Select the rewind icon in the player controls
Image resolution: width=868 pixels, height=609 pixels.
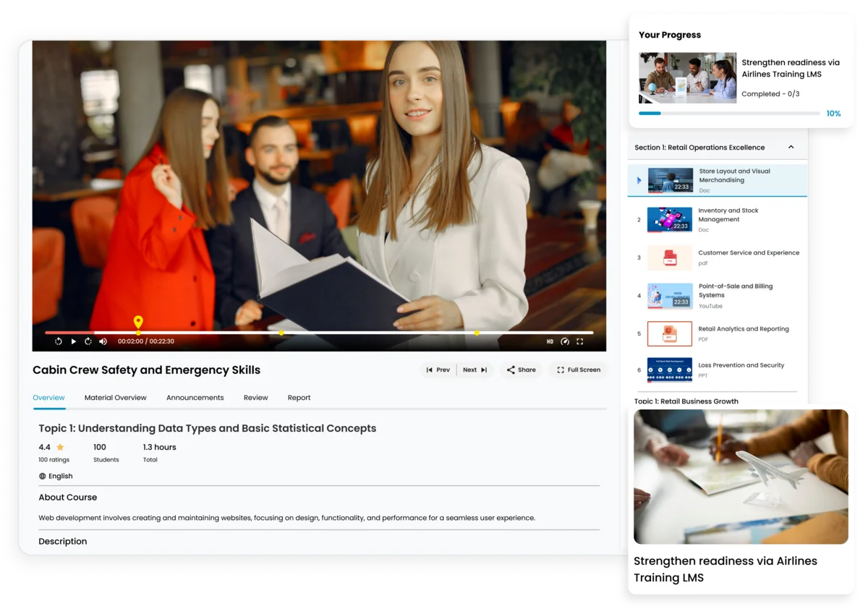[x=59, y=341]
